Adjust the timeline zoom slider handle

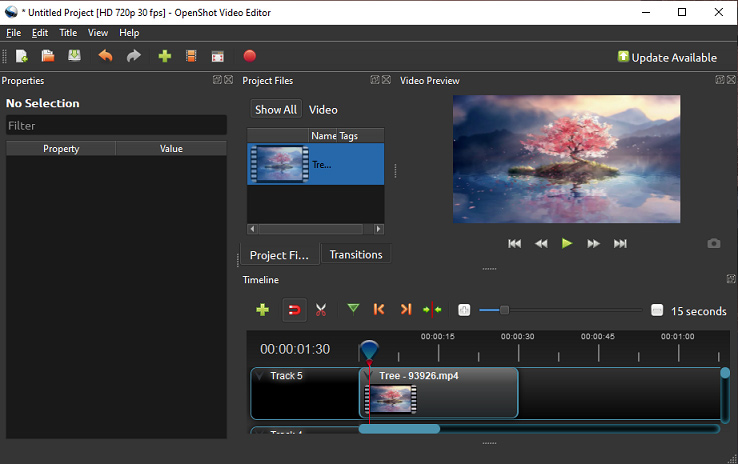coord(504,310)
